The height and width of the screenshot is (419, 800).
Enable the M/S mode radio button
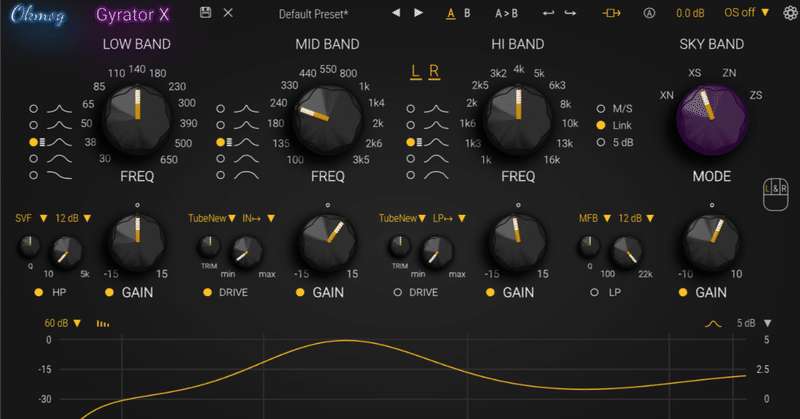pyautogui.click(x=601, y=109)
